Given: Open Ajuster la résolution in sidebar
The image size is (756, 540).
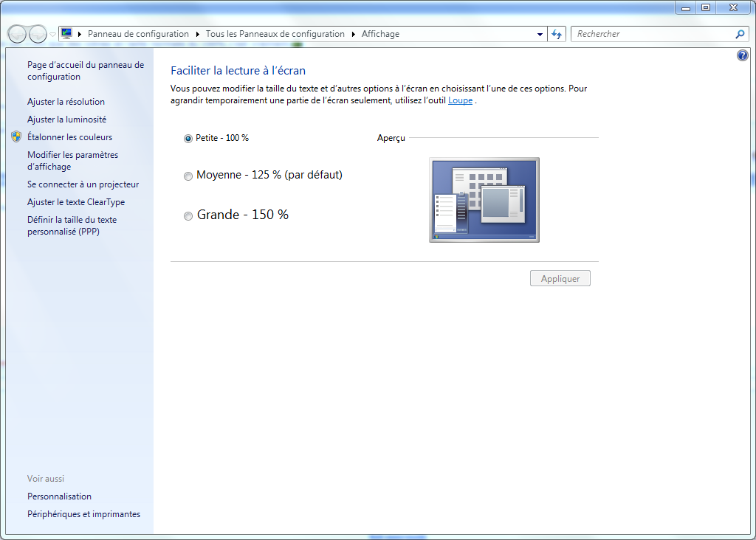Looking at the screenshot, I should click(x=66, y=102).
